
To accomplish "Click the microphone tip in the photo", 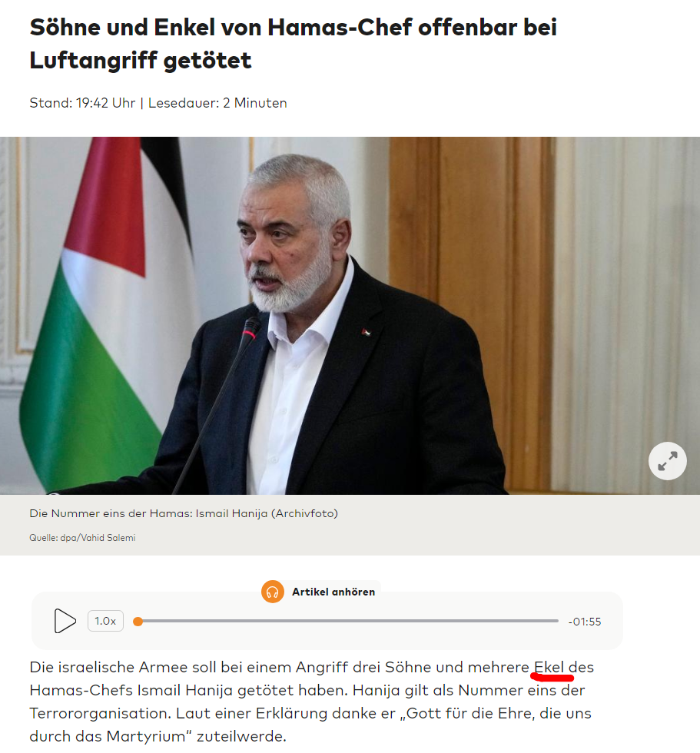I will [x=251, y=328].
